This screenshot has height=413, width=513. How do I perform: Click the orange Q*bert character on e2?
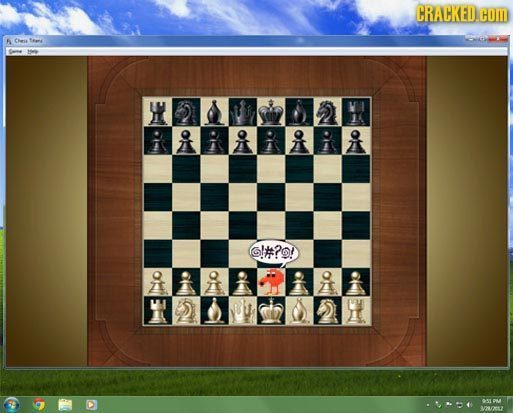271,282
